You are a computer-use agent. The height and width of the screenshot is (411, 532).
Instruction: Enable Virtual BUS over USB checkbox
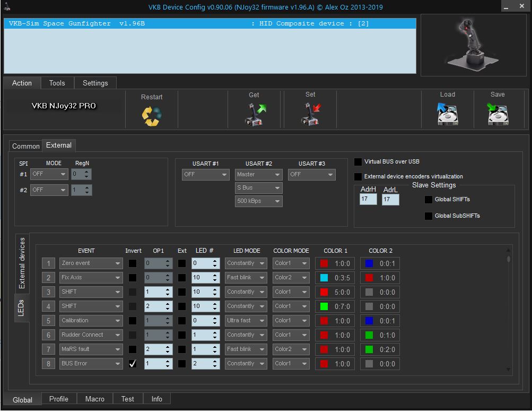(x=358, y=162)
